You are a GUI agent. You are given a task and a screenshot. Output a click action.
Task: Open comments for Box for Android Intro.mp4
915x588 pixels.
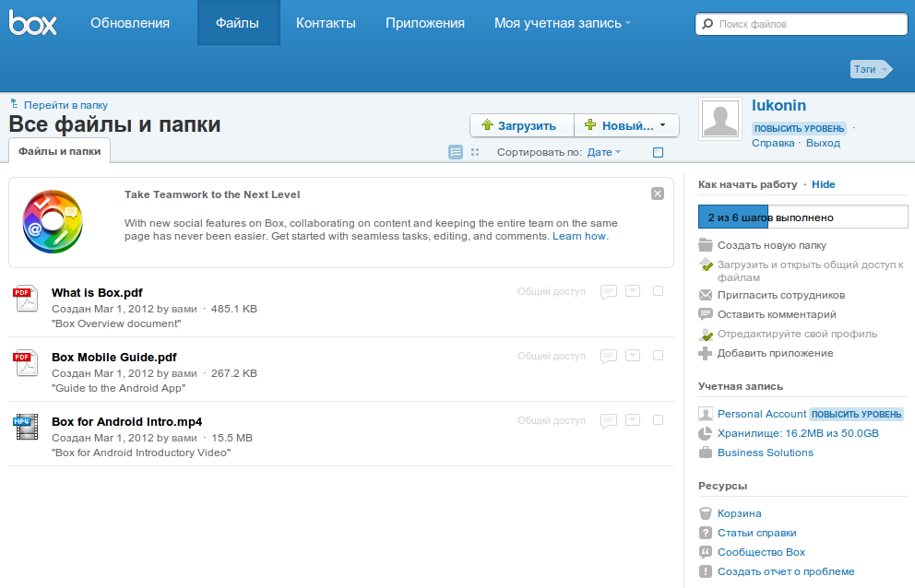click(x=609, y=420)
